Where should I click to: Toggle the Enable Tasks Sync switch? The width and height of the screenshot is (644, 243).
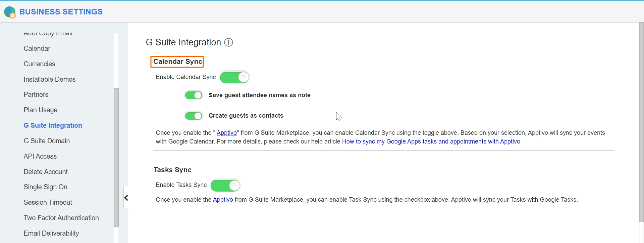pyautogui.click(x=225, y=185)
